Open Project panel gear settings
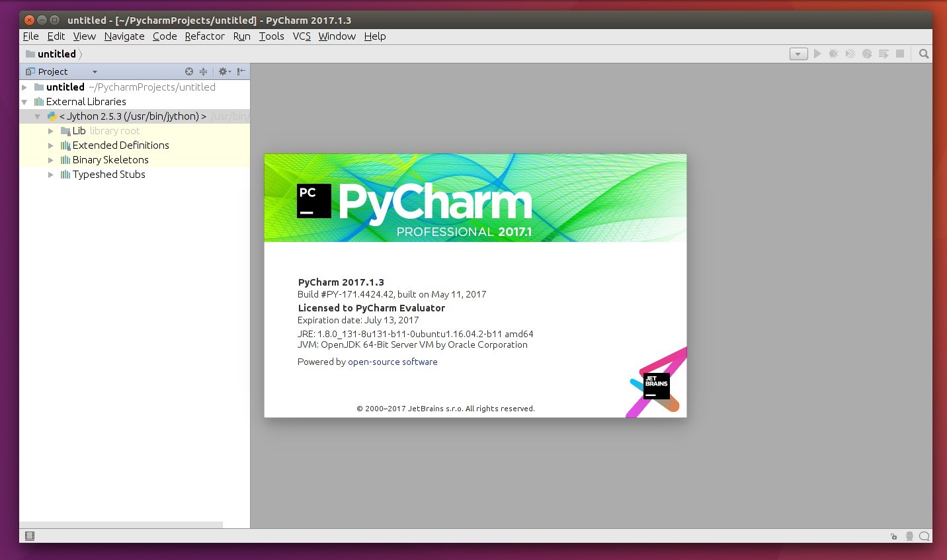This screenshot has height=560, width=947. [x=224, y=71]
